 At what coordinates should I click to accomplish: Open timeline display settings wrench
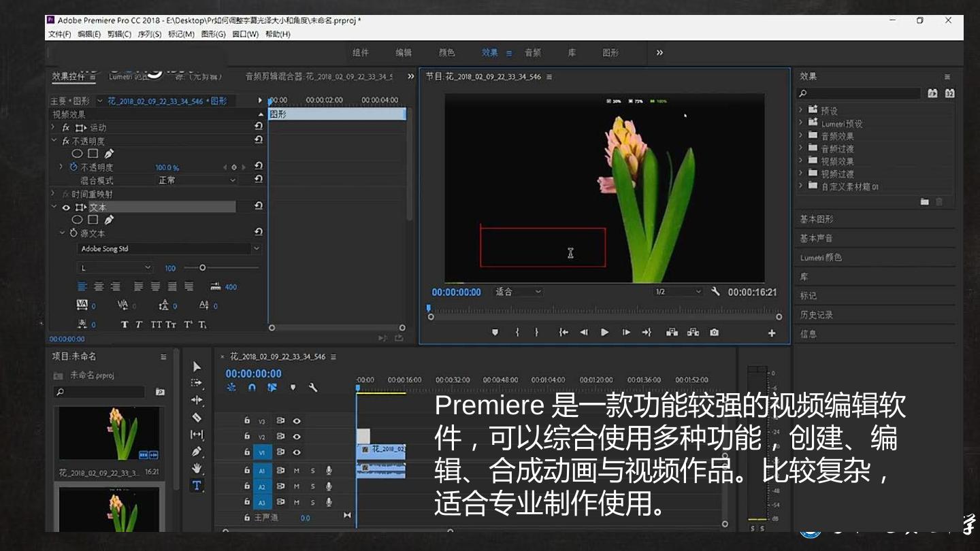point(313,388)
